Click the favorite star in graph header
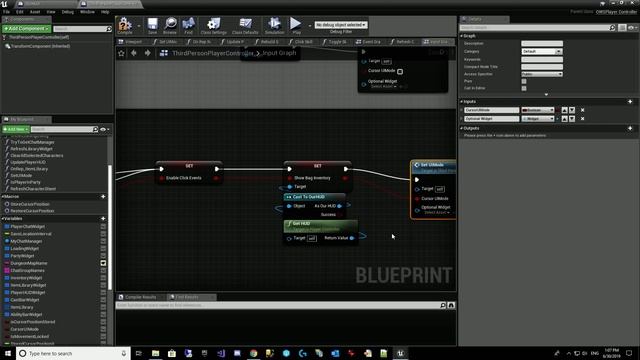This screenshot has width=640, height=360. click(x=121, y=53)
